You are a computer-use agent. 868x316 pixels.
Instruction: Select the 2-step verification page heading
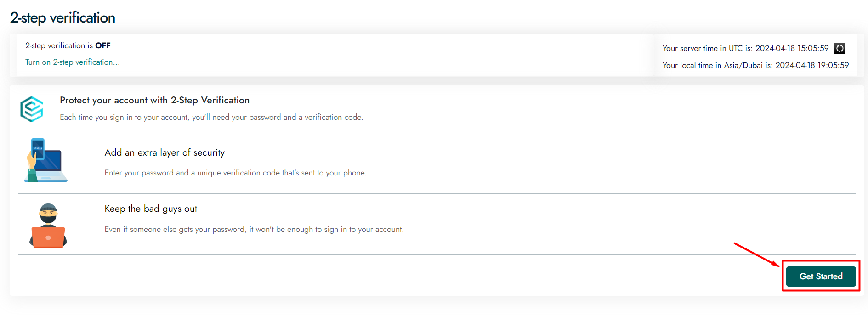point(62,17)
